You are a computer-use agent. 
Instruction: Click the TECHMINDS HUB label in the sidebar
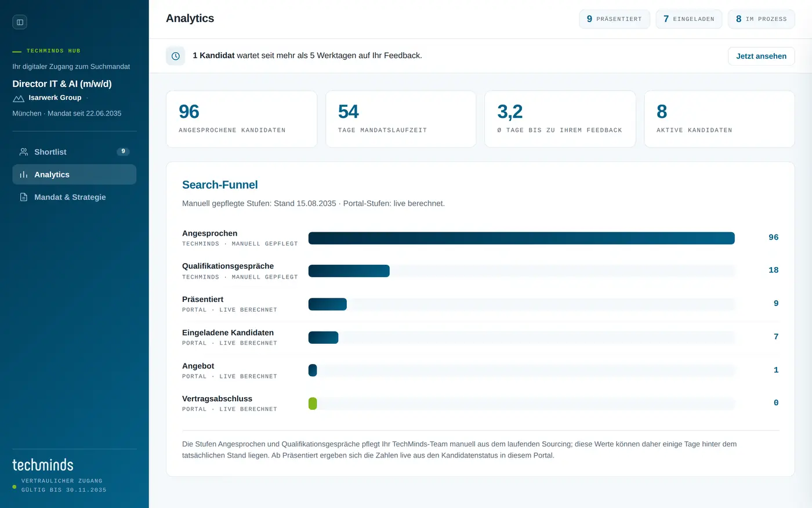pyautogui.click(x=53, y=51)
